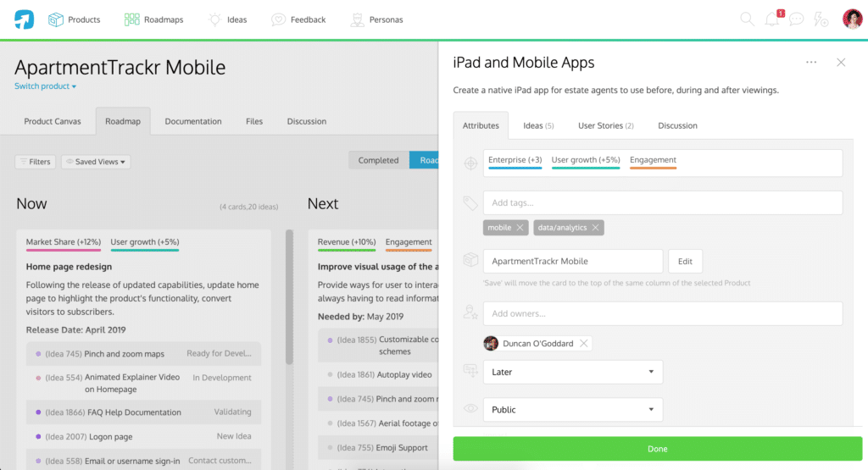
Task: Open Personas in top navigation
Action: point(377,20)
